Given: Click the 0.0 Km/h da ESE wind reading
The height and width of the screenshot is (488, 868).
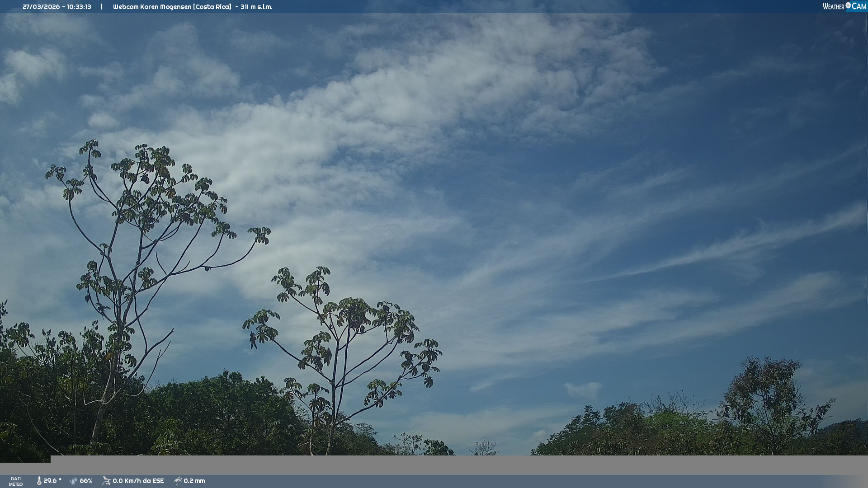Looking at the screenshot, I should 138,481.
